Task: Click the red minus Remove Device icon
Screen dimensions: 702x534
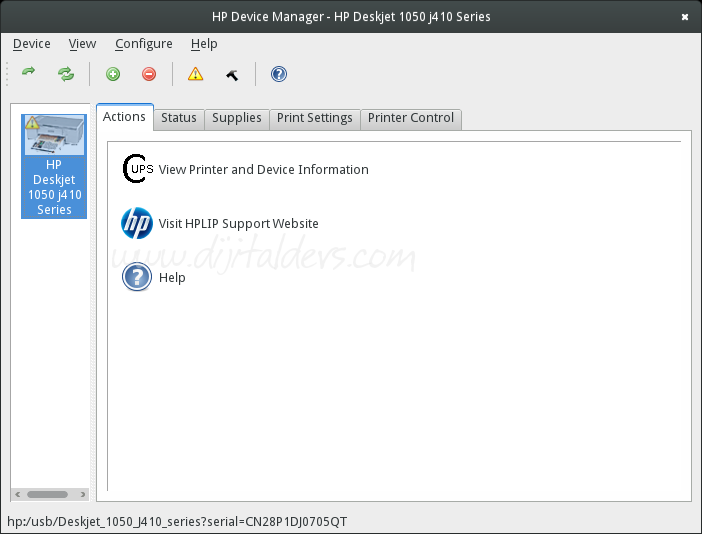Action: click(x=149, y=74)
